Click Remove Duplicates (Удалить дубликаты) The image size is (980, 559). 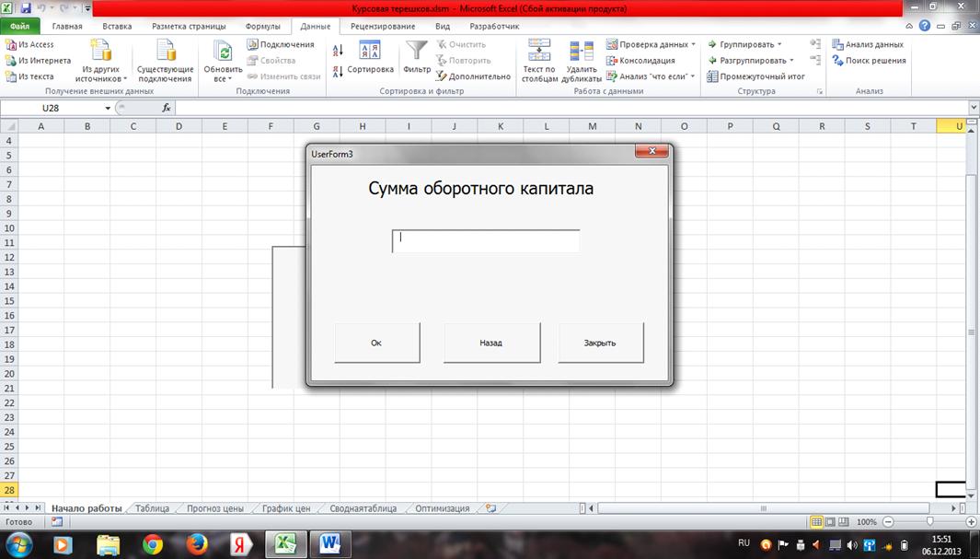(x=582, y=61)
